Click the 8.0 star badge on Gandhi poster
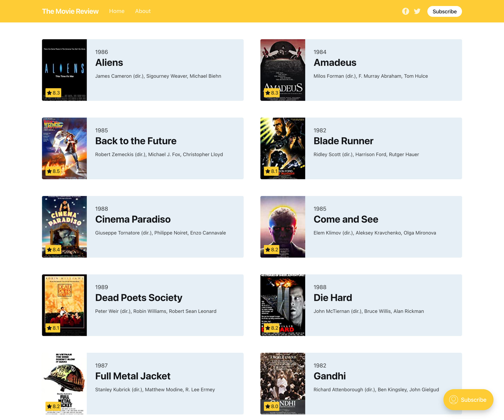Screen dimensions: 504x420 pos(272,406)
